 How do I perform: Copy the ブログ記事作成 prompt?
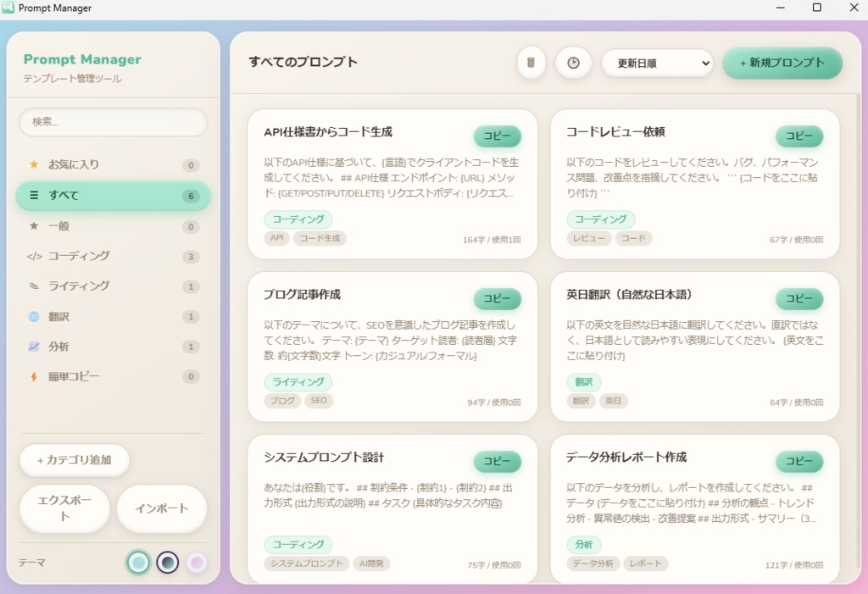click(498, 298)
